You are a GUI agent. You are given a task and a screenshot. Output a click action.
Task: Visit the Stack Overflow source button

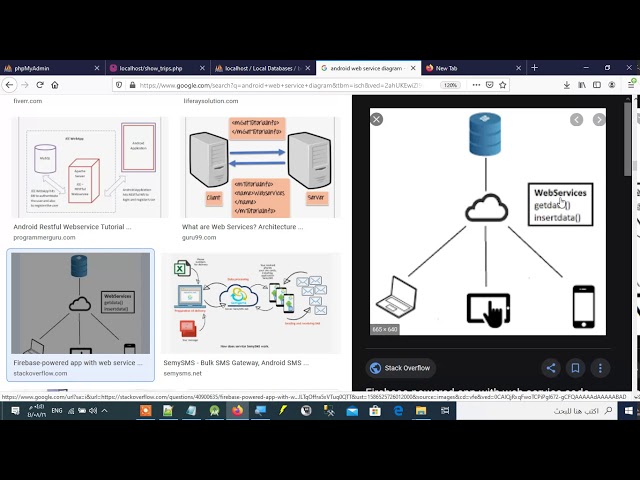[401, 368]
